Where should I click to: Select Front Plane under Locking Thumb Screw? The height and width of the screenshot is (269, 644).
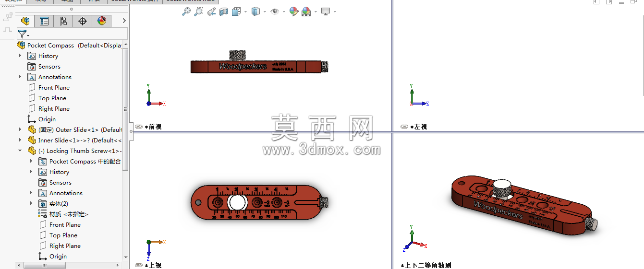[x=60, y=225]
